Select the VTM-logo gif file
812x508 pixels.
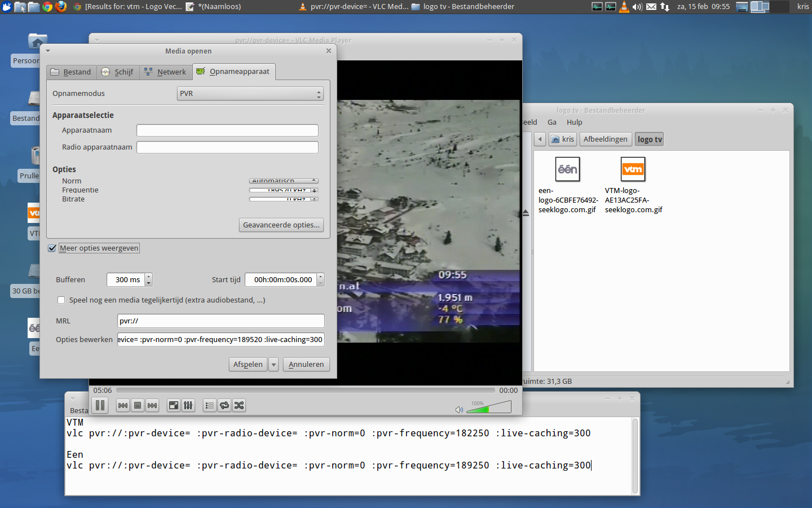pos(633,185)
